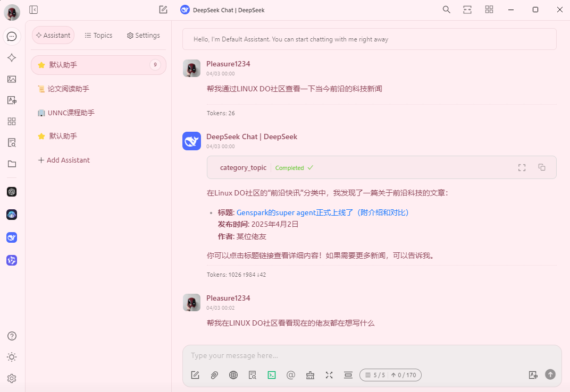Screen dimensions: 570x392
Task: Create a new topic from top bar
Action: (x=163, y=10)
